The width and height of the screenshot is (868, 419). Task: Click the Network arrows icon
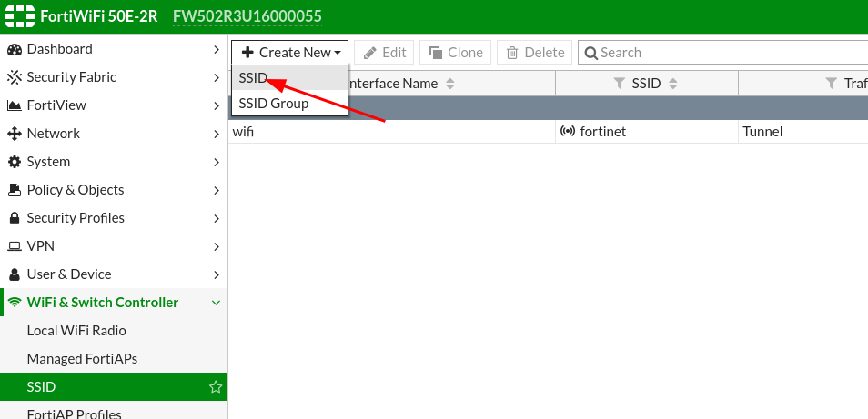(x=14, y=134)
